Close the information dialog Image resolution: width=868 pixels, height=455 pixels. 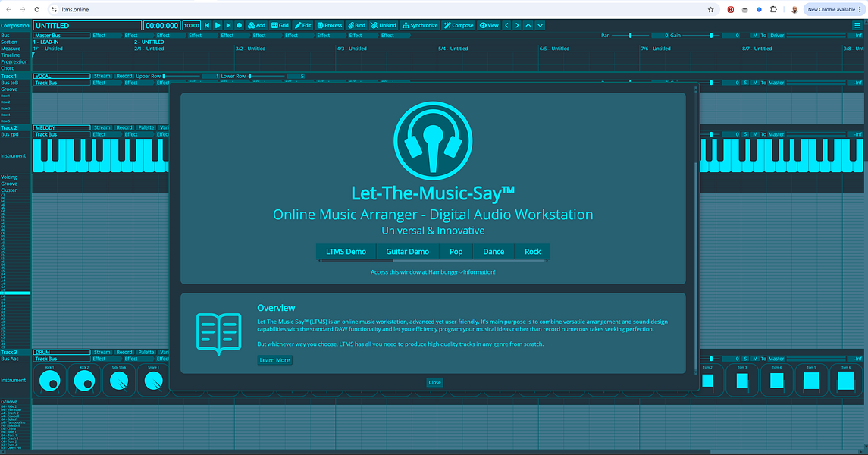434,382
